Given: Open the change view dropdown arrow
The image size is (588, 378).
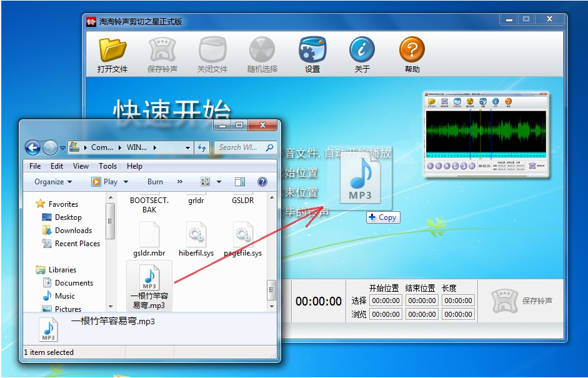Looking at the screenshot, I should point(217,182).
